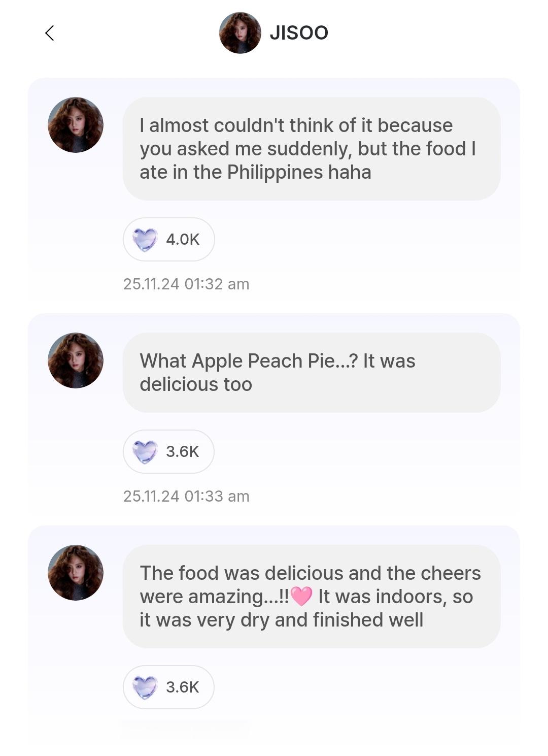Click 3.6K count below the indoors message
This screenshot has height=756, width=548.
click(182, 687)
